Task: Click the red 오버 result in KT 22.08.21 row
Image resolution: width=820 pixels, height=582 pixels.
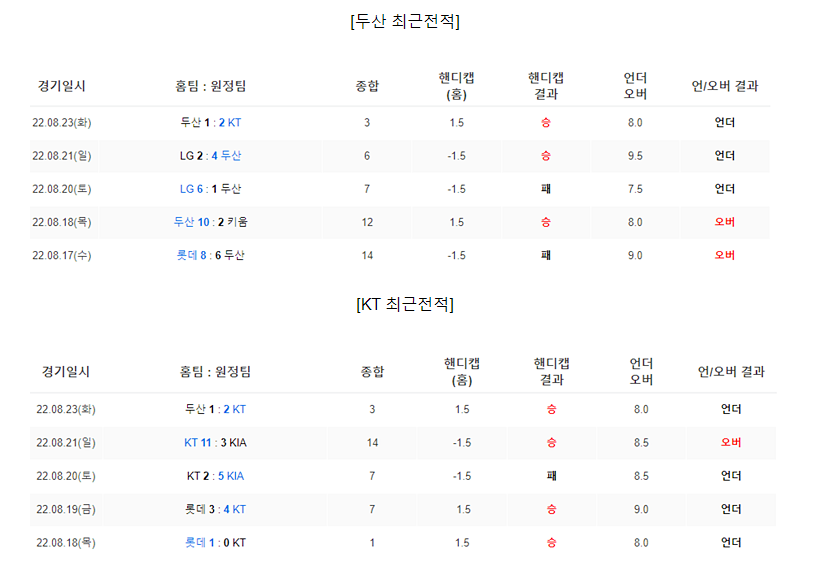Action: (731, 442)
